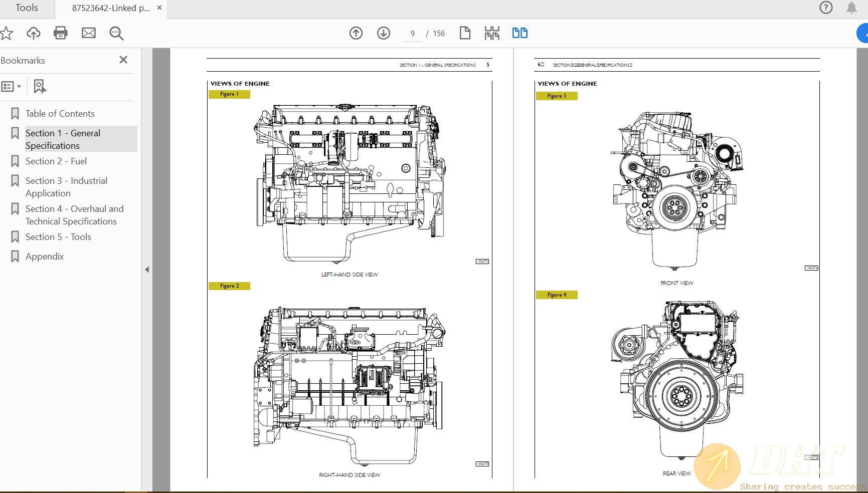Navigate to Table of Contents bookmark
This screenshot has height=493, width=868.
[60, 113]
